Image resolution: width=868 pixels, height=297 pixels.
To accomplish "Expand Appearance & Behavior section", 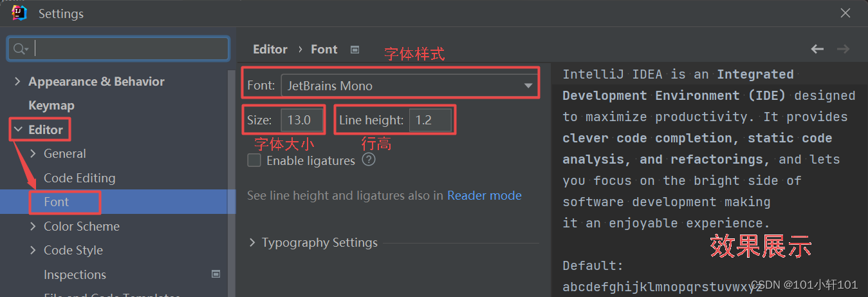I will tap(17, 82).
